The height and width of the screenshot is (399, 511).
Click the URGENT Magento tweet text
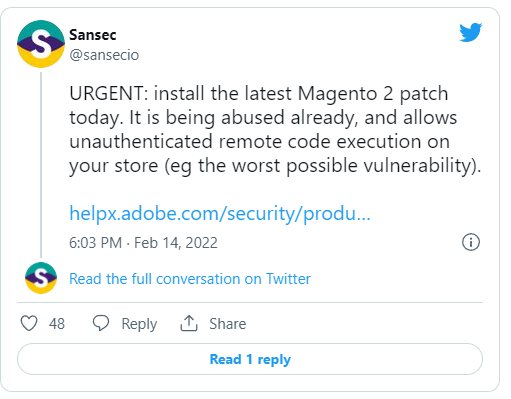275,129
